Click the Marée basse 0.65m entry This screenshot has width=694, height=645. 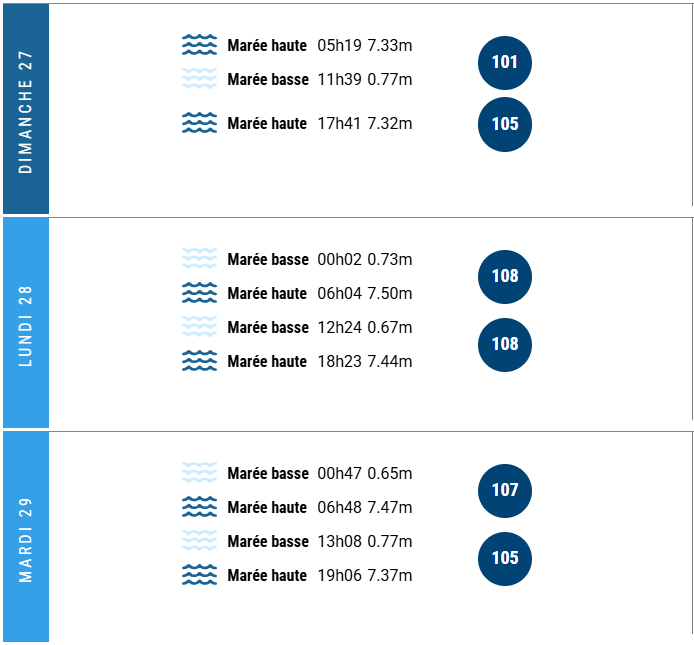coord(319,473)
